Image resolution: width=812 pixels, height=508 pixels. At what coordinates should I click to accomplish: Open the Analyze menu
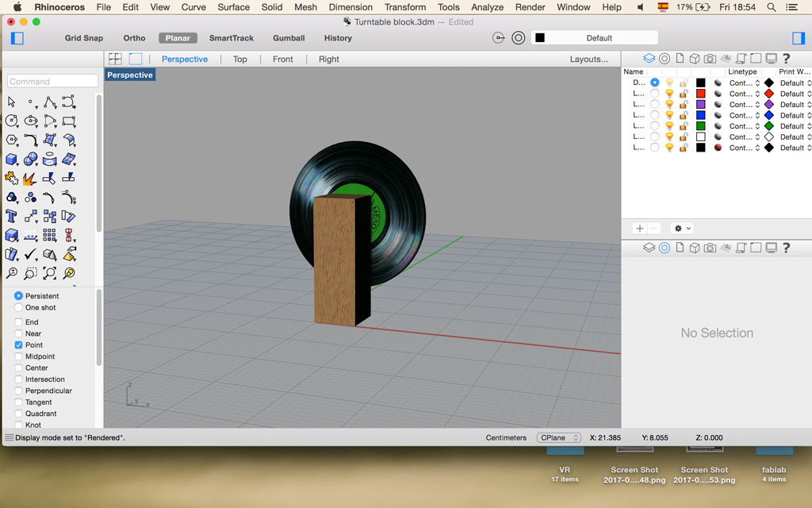tap(488, 7)
